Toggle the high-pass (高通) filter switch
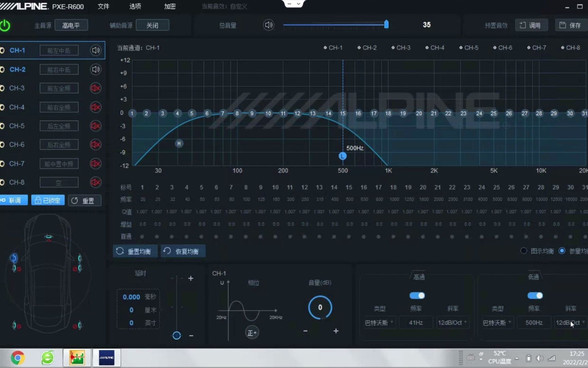 [x=417, y=295]
